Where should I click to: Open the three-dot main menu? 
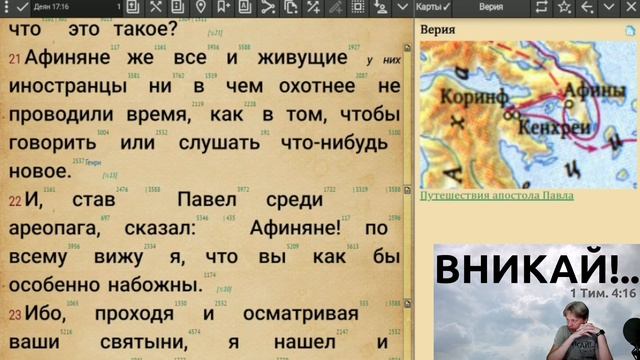[6, 7]
